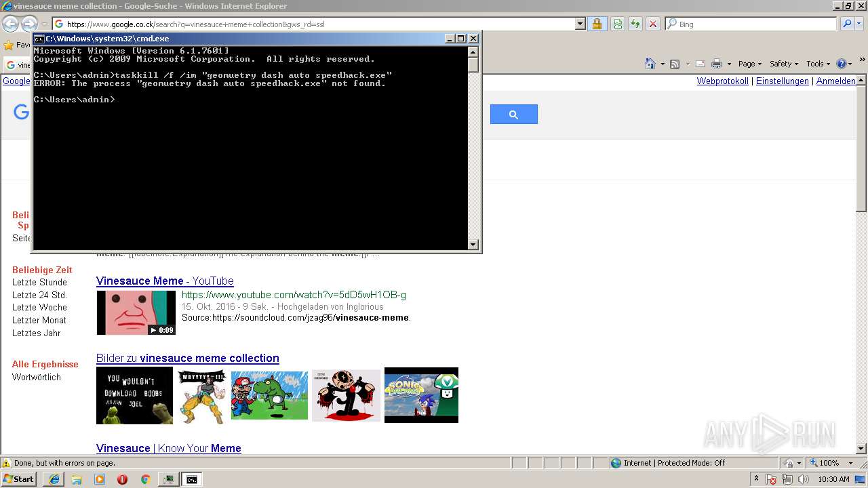Click the IE Back navigation button

(10, 24)
